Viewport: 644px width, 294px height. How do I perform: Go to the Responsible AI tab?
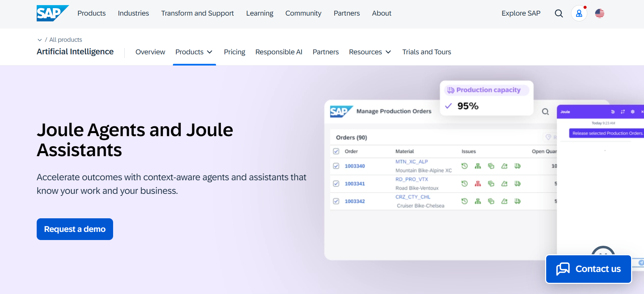tap(279, 52)
